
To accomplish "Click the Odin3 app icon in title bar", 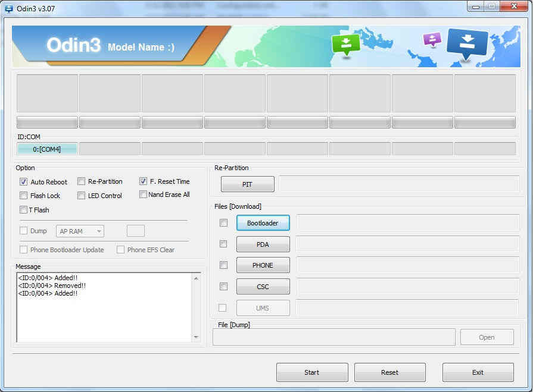I will (9, 8).
